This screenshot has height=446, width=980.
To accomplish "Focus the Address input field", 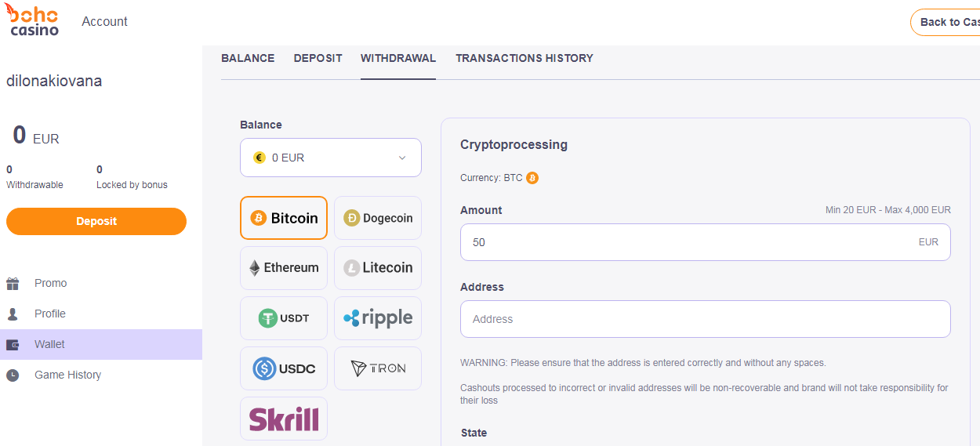I will (x=706, y=319).
